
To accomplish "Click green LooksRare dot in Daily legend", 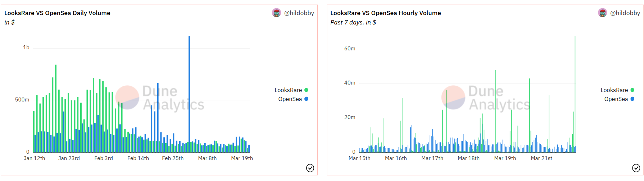I will [307, 90].
